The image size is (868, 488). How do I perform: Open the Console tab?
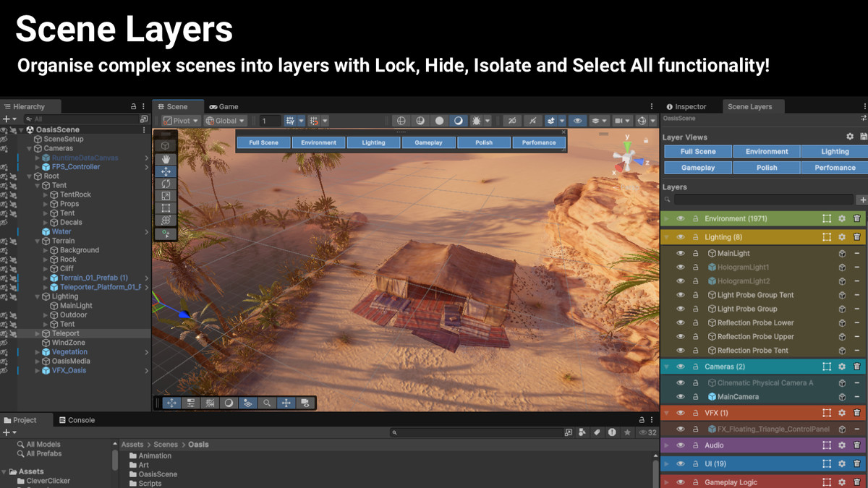tap(77, 419)
